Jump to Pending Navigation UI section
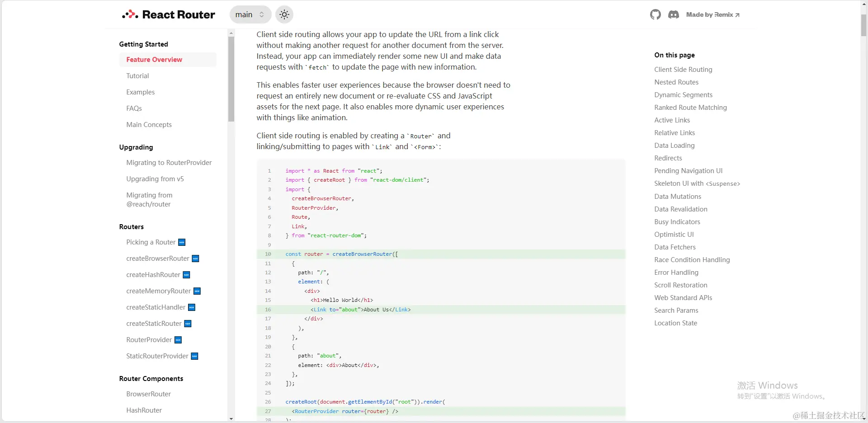 click(x=688, y=171)
